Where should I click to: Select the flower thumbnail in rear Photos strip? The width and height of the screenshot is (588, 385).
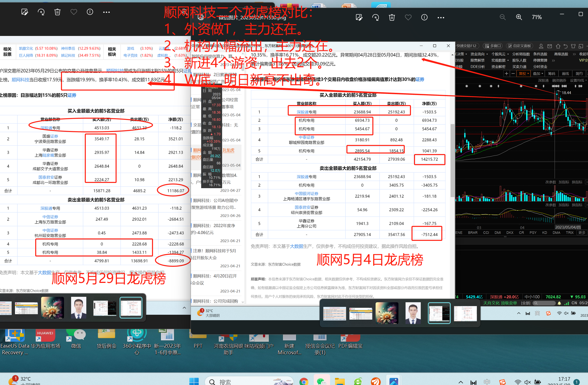pos(53,308)
